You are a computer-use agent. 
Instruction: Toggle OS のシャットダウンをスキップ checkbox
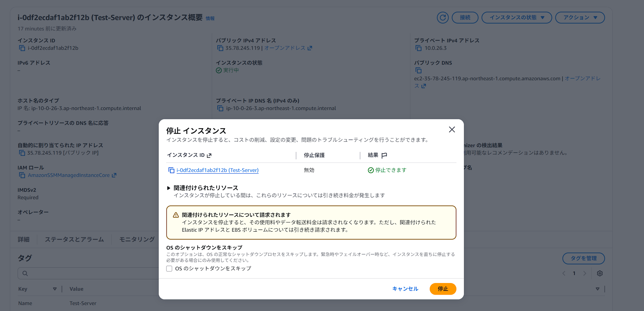[169, 269]
